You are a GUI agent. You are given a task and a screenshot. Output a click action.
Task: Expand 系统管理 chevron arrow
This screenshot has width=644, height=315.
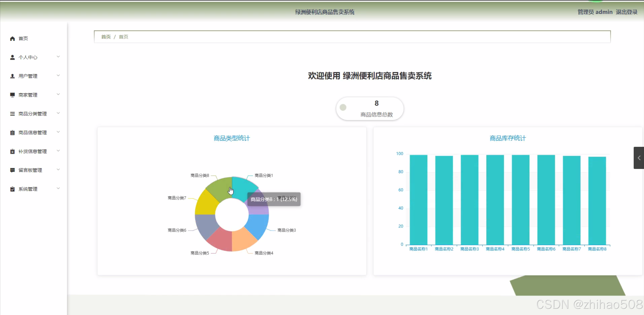(x=58, y=189)
